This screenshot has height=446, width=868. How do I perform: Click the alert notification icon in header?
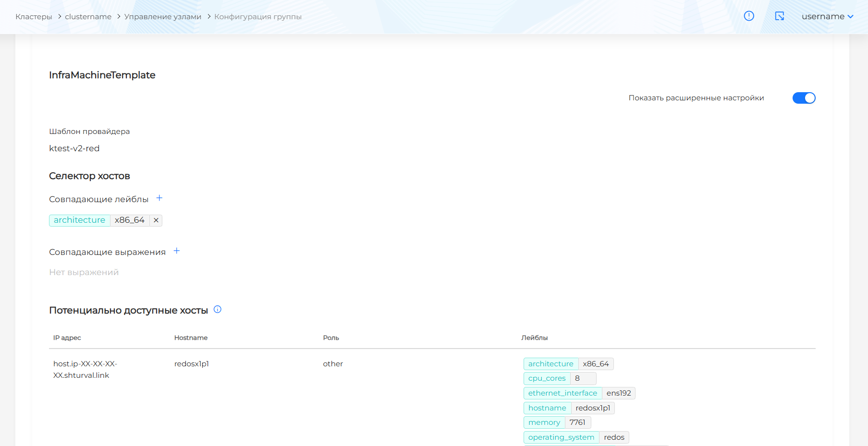tap(749, 16)
